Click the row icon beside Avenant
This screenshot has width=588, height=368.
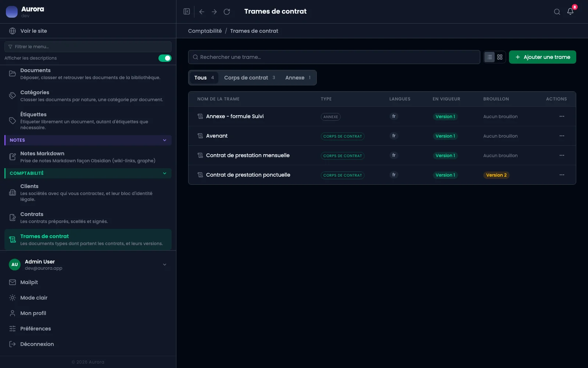coord(200,136)
